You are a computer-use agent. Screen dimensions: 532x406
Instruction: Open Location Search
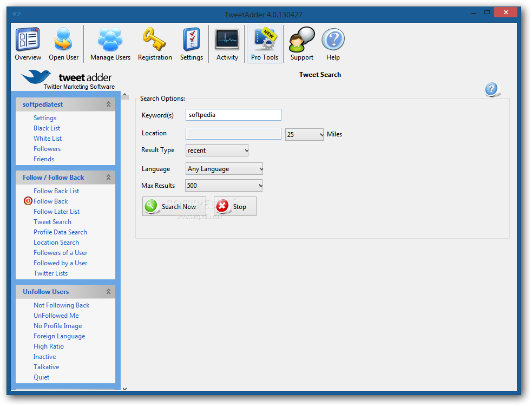pos(56,243)
